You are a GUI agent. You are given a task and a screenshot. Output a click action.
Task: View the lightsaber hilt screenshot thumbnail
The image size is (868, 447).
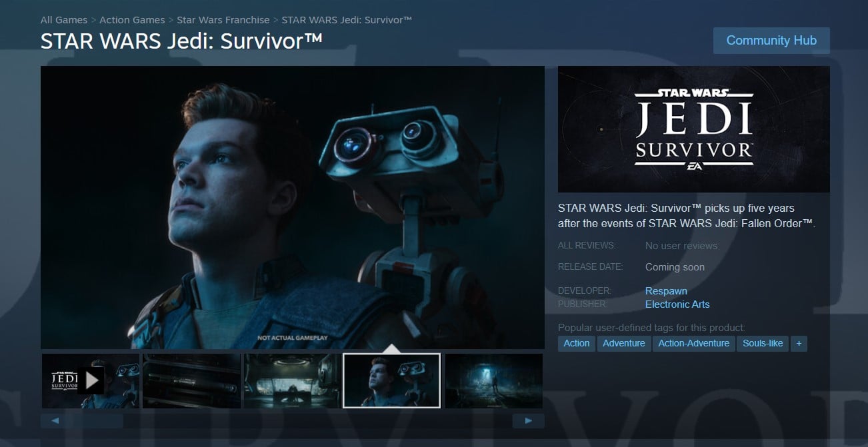(191, 380)
